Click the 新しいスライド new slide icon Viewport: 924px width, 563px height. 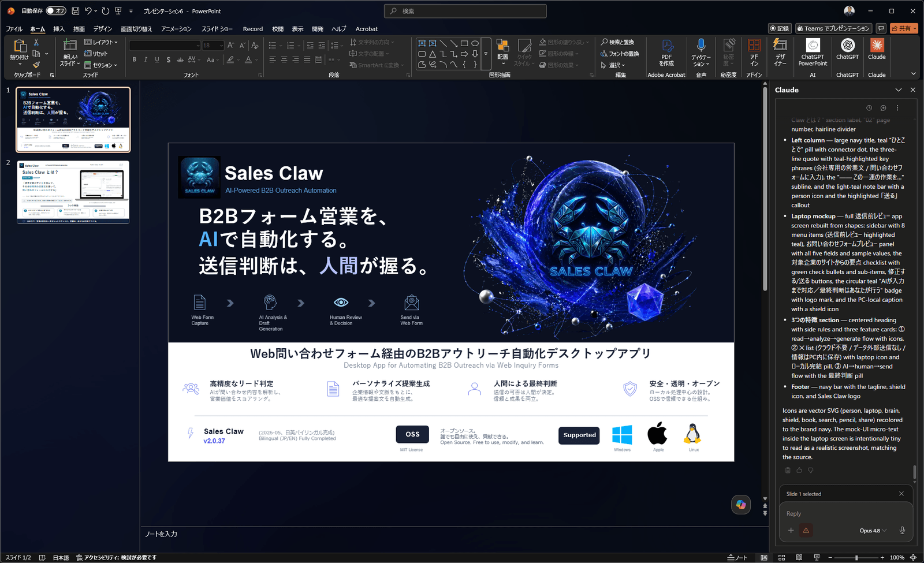[70, 45]
